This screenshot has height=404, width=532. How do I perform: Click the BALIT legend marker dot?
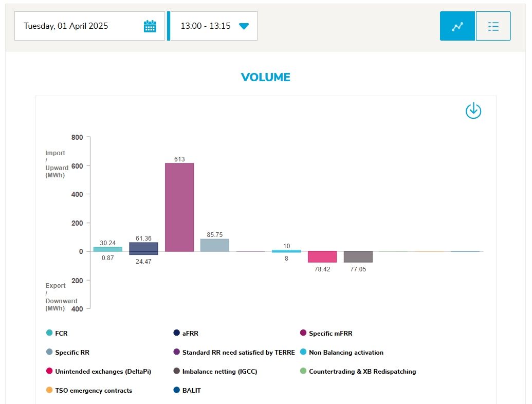[177, 391]
